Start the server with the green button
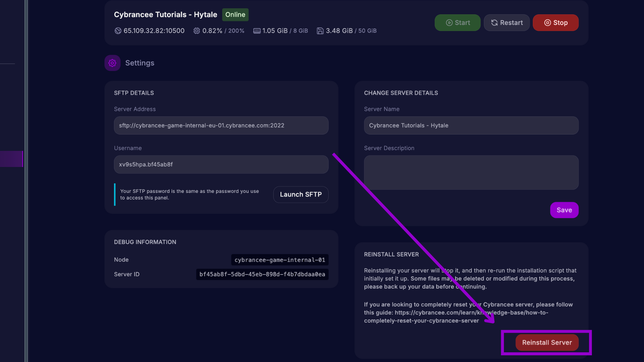The width and height of the screenshot is (644, 362). point(457,23)
